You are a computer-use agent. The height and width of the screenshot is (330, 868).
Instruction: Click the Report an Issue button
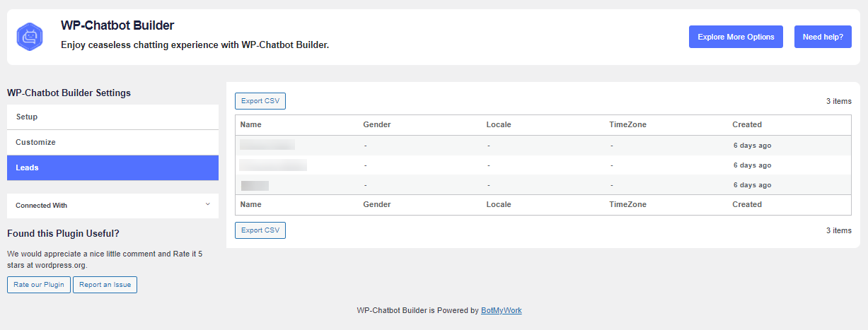(x=105, y=285)
